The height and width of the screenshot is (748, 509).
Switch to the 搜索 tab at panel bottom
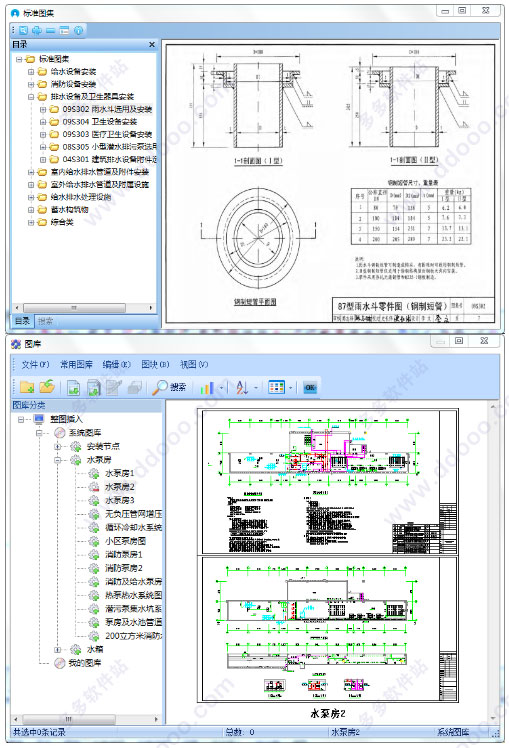pos(45,321)
